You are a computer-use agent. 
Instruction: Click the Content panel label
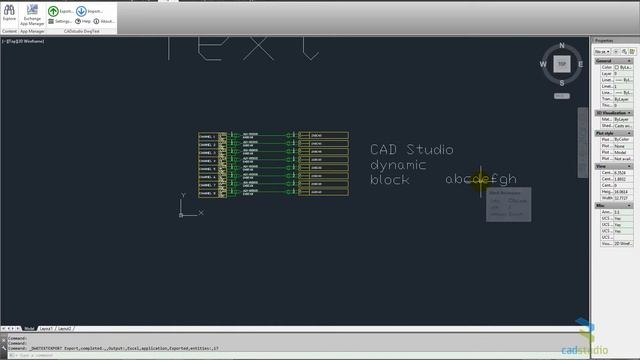9,31
